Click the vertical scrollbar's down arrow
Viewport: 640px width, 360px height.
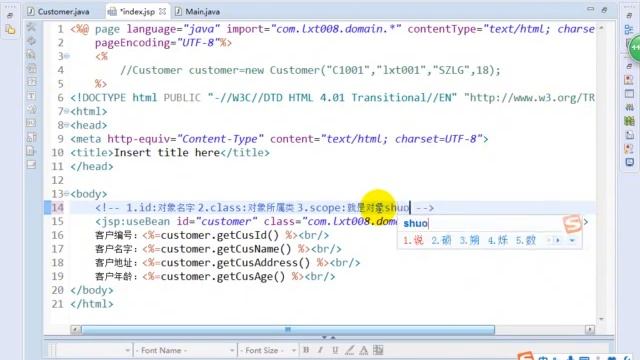(x=601, y=319)
